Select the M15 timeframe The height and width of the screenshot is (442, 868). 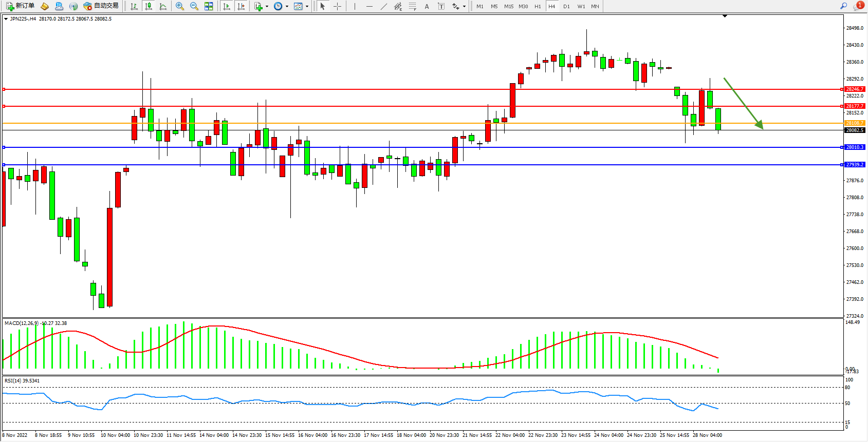click(509, 6)
